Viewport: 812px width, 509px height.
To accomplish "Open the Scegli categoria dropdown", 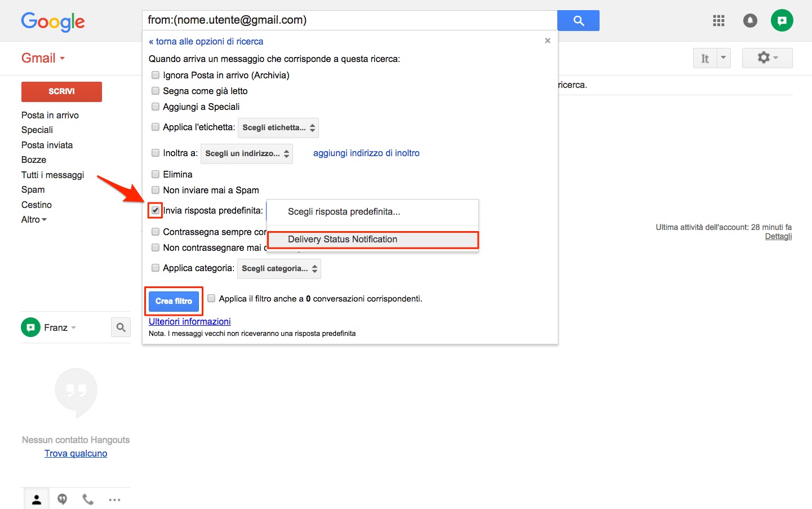I will [x=279, y=268].
